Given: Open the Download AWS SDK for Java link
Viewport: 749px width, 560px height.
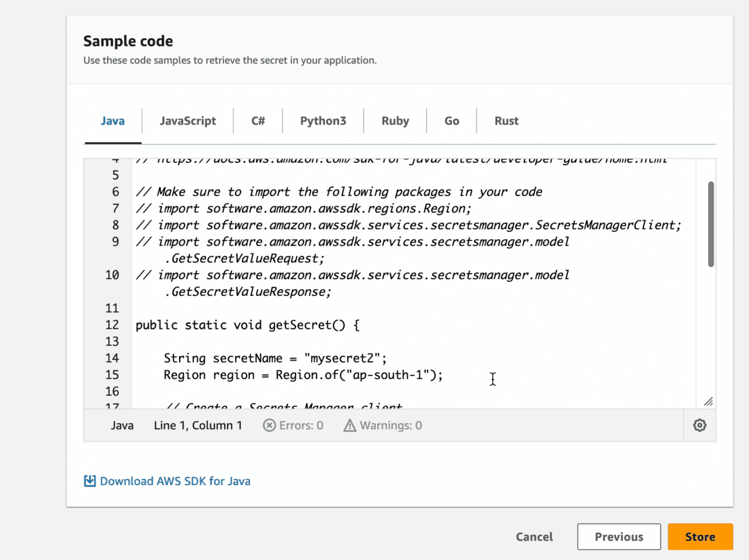Looking at the screenshot, I should pyautogui.click(x=175, y=481).
